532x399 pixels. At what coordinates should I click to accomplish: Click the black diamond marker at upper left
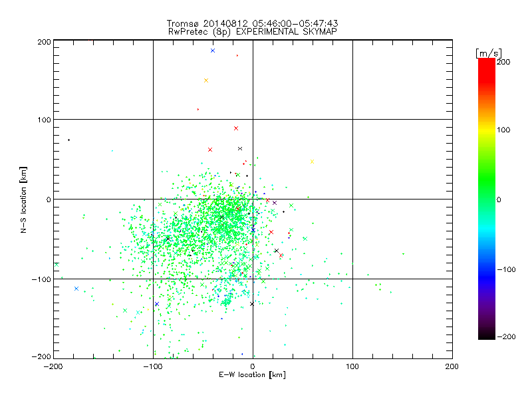69,140
